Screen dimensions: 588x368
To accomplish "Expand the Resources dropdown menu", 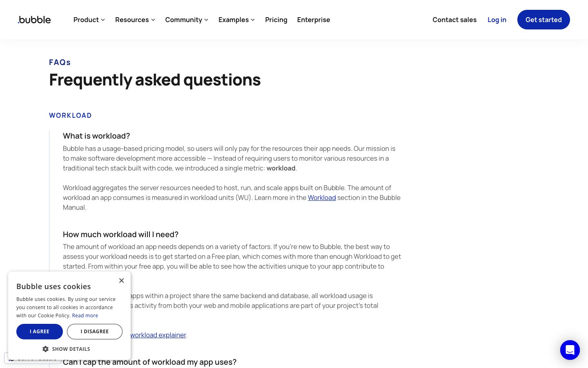I will [135, 20].
